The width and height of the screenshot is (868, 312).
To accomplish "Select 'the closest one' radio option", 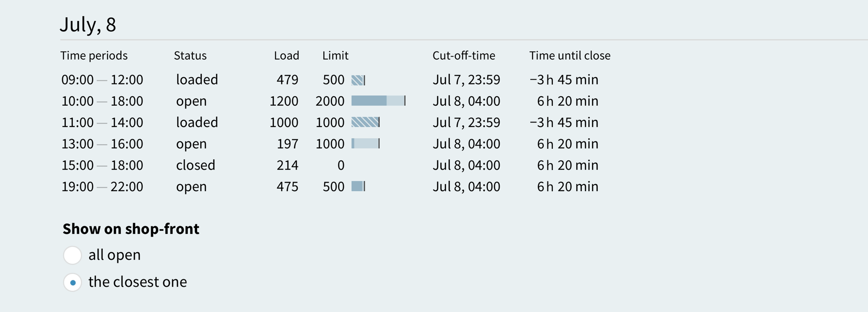I will pyautogui.click(x=73, y=283).
